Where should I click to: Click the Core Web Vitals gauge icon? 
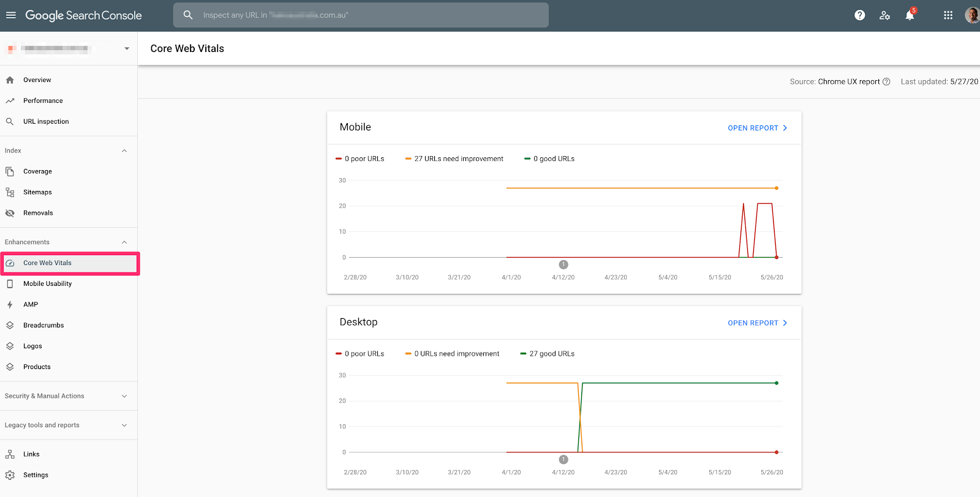10,263
